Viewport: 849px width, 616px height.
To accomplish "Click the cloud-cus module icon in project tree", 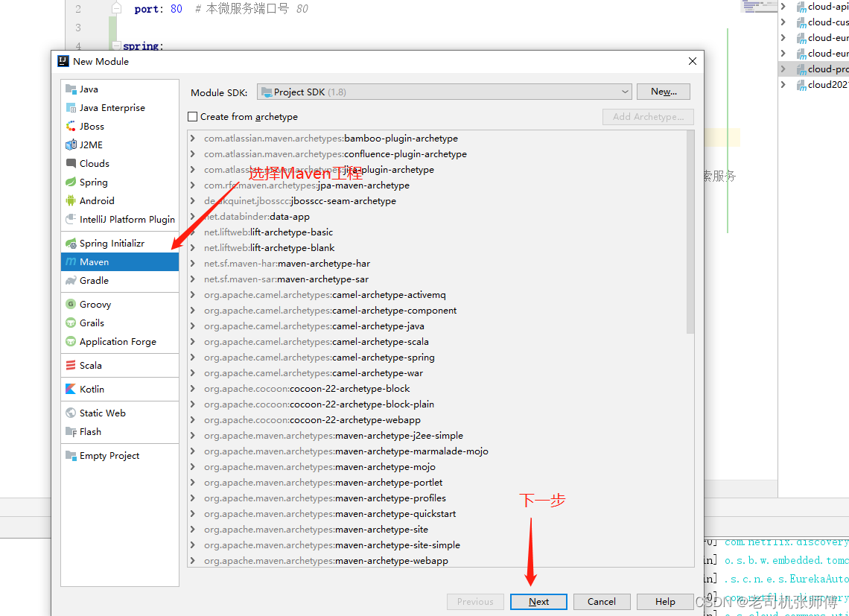I will 801,23.
